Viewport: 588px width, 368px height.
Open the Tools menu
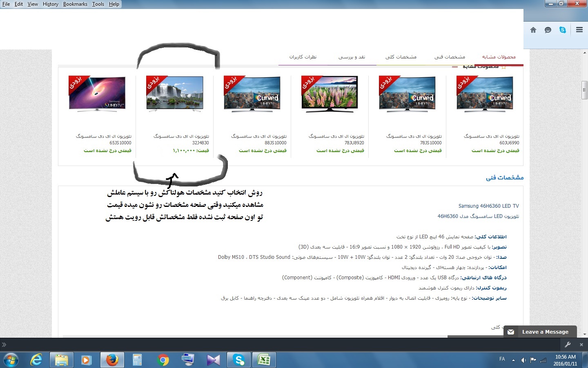point(98,4)
